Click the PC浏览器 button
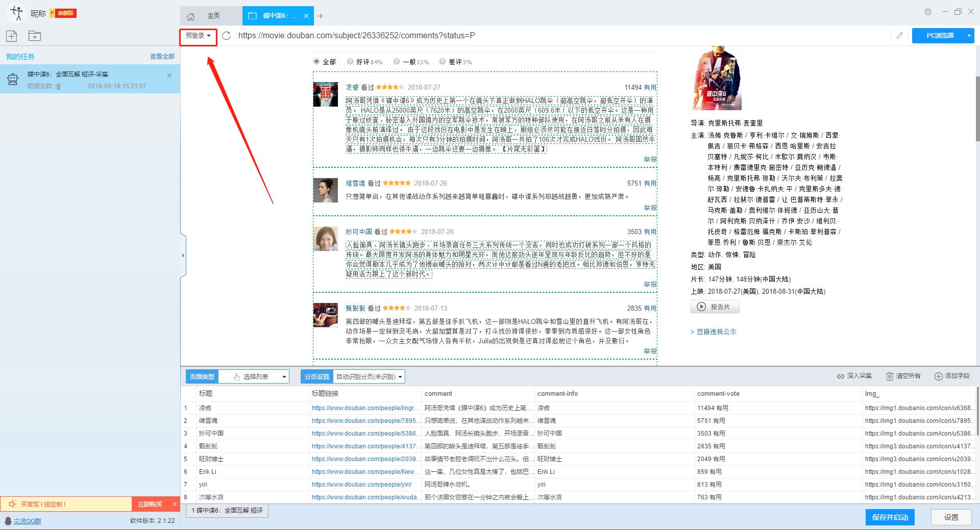Viewport: 980px width, 530px height. (940, 36)
